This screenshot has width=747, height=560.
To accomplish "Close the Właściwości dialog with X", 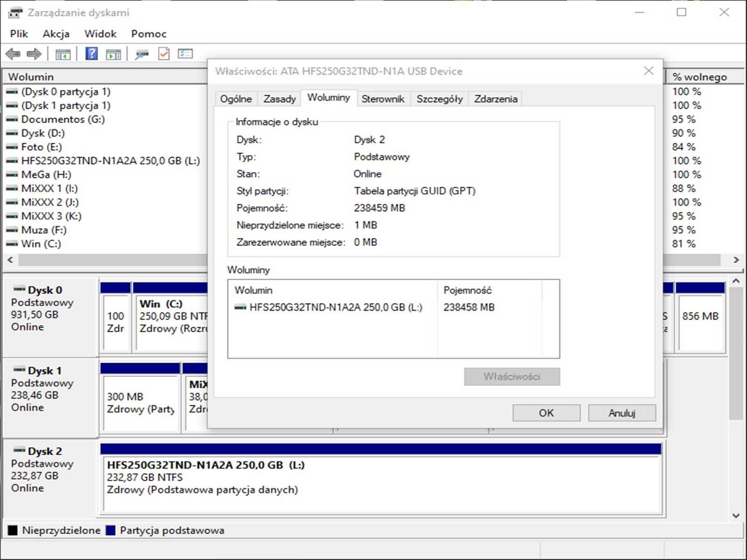I will (648, 71).
